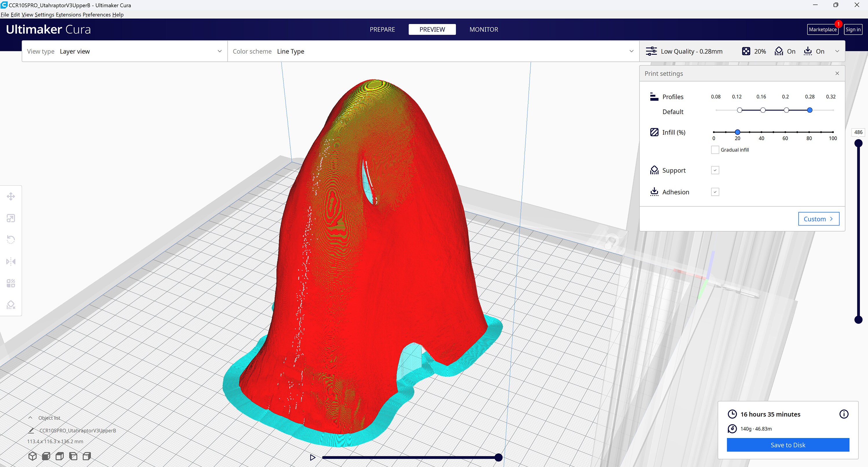Click the pencil icon beside model name
This screenshot has width=868, height=467.
point(31,431)
